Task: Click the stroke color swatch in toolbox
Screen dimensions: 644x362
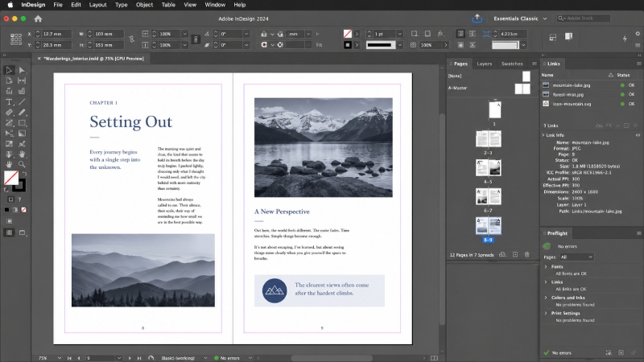Action: (x=19, y=186)
